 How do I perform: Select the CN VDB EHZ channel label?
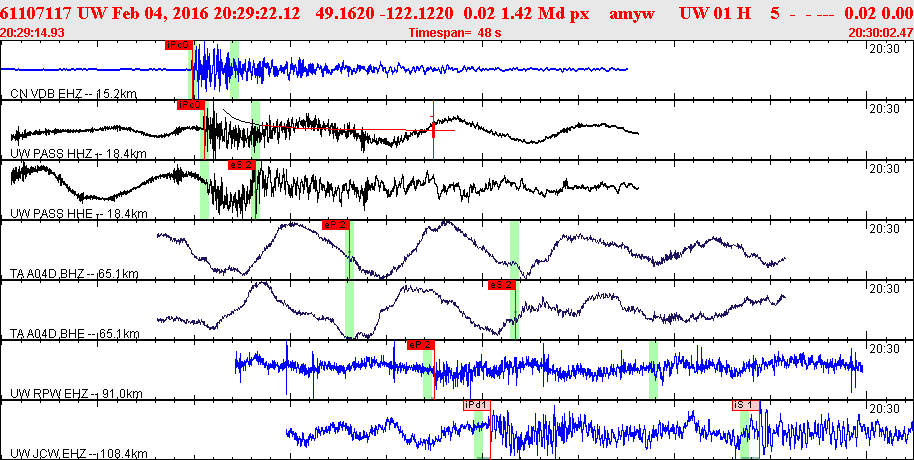coord(74,94)
